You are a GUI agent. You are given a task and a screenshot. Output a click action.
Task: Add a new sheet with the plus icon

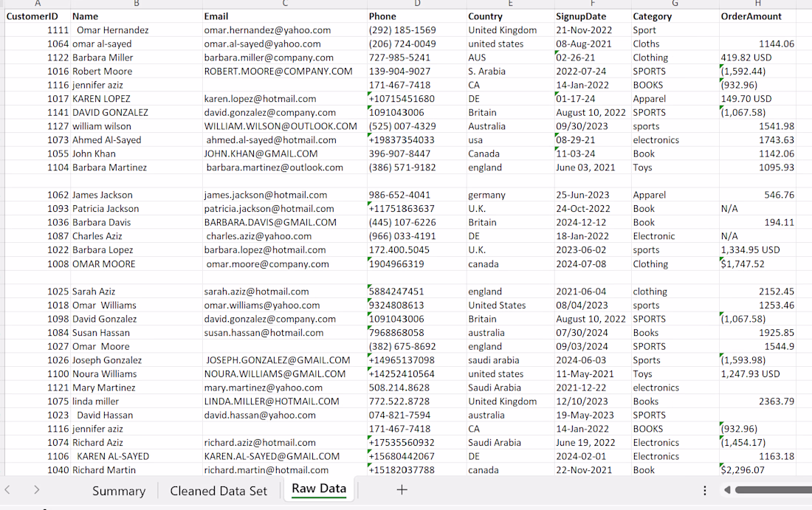coord(402,490)
